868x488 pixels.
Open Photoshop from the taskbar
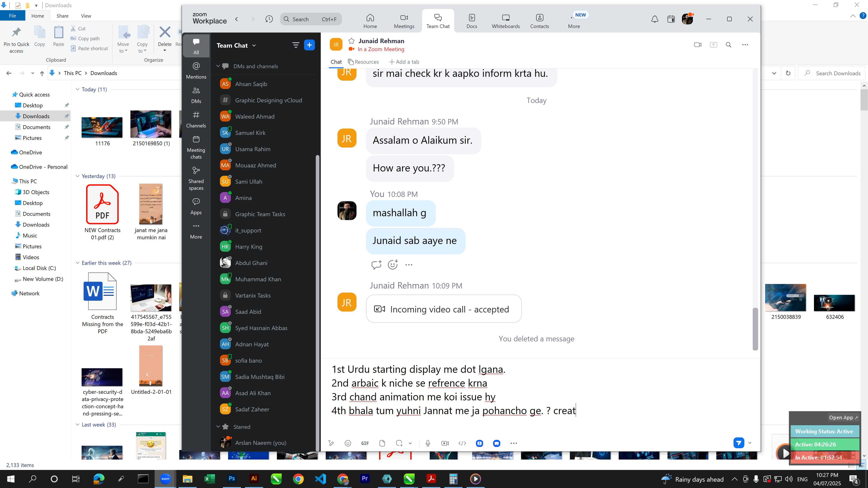[231, 479]
